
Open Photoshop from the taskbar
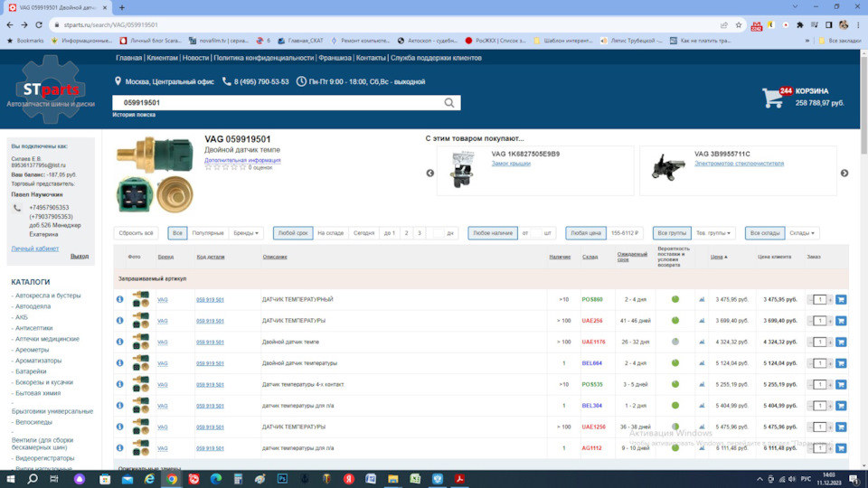282,479
